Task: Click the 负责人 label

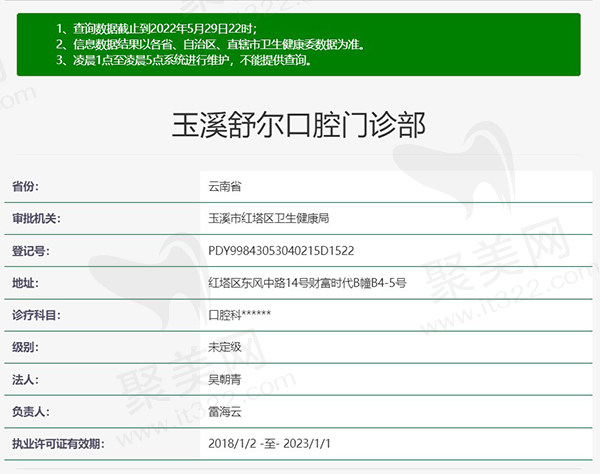Action: (31, 412)
